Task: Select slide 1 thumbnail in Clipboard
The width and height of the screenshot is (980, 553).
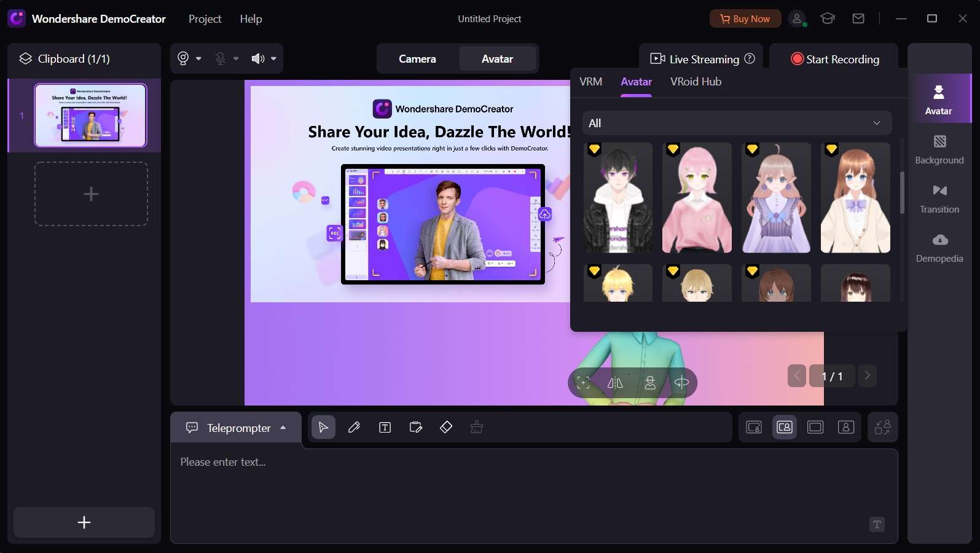Action: point(90,116)
